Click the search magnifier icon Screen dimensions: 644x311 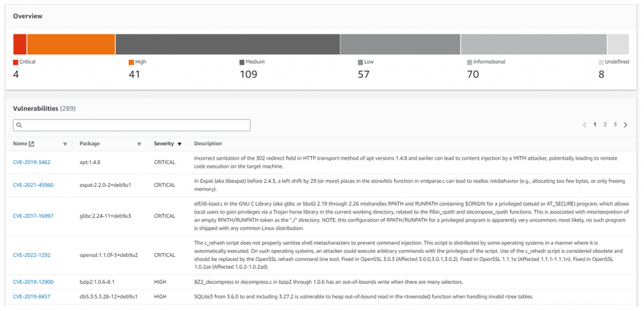(19, 125)
